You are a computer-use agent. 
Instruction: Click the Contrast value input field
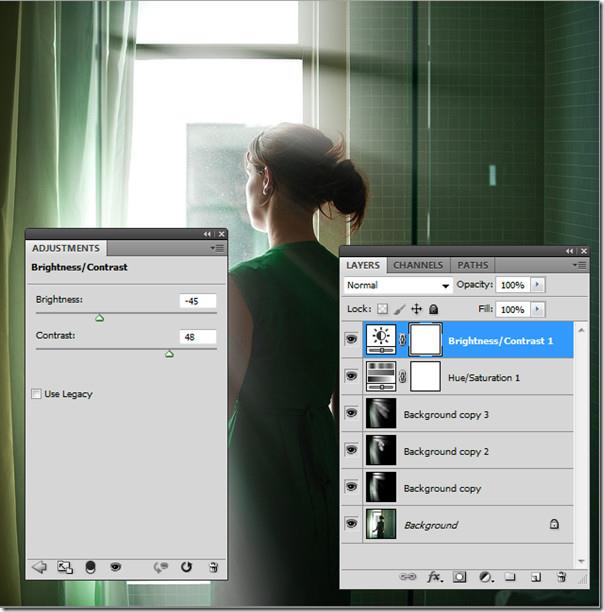click(198, 337)
